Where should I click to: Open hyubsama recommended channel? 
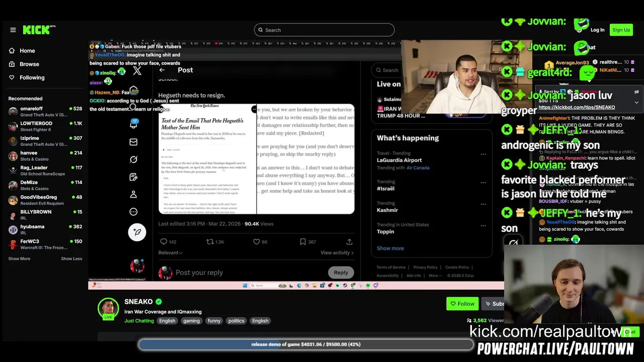tap(45, 229)
